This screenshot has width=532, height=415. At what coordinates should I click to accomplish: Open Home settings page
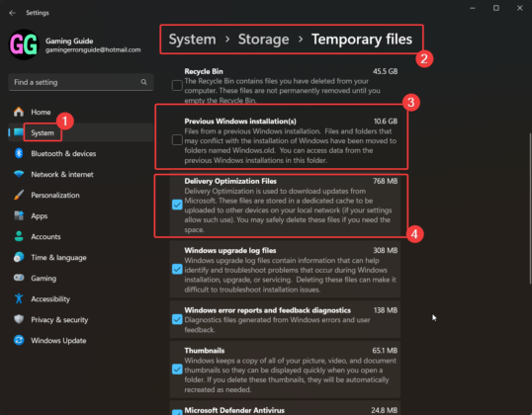click(x=81, y=112)
